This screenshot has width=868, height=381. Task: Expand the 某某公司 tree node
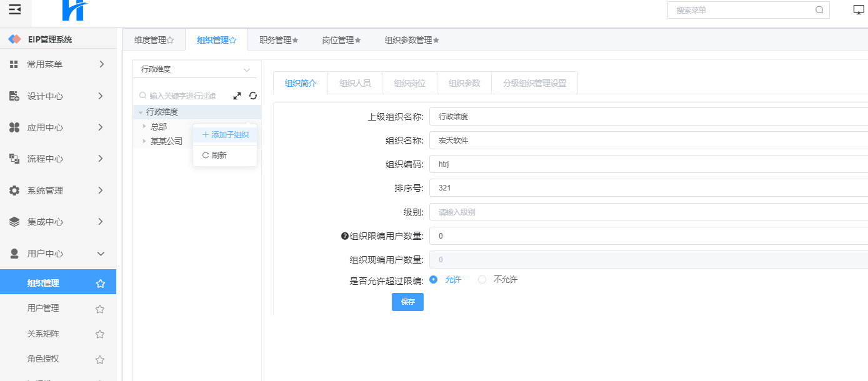(144, 141)
